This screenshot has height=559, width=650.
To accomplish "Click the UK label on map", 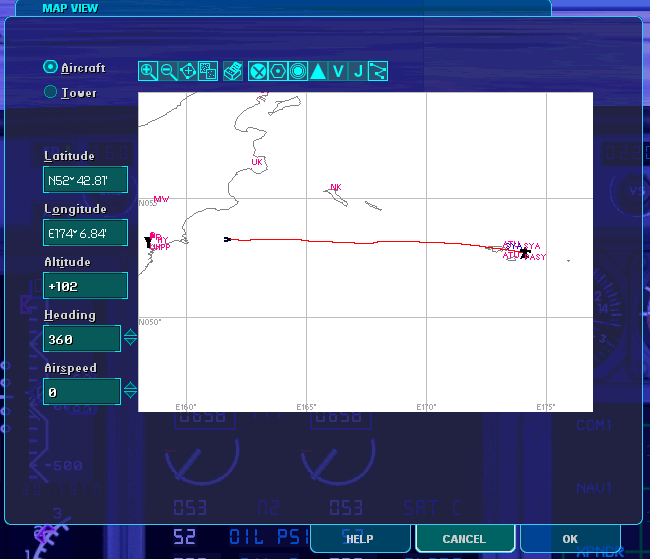I will pos(257,162).
